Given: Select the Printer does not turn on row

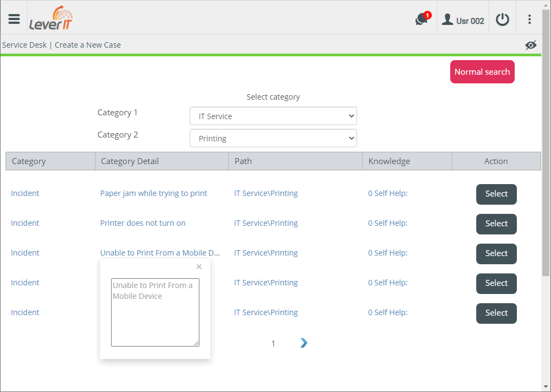Looking at the screenshot, I should point(496,224).
